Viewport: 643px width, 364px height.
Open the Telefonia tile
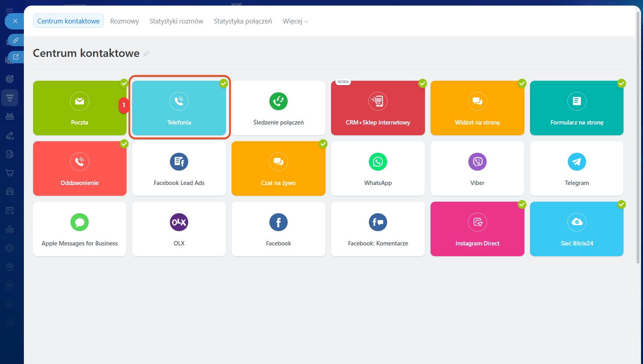click(x=179, y=108)
